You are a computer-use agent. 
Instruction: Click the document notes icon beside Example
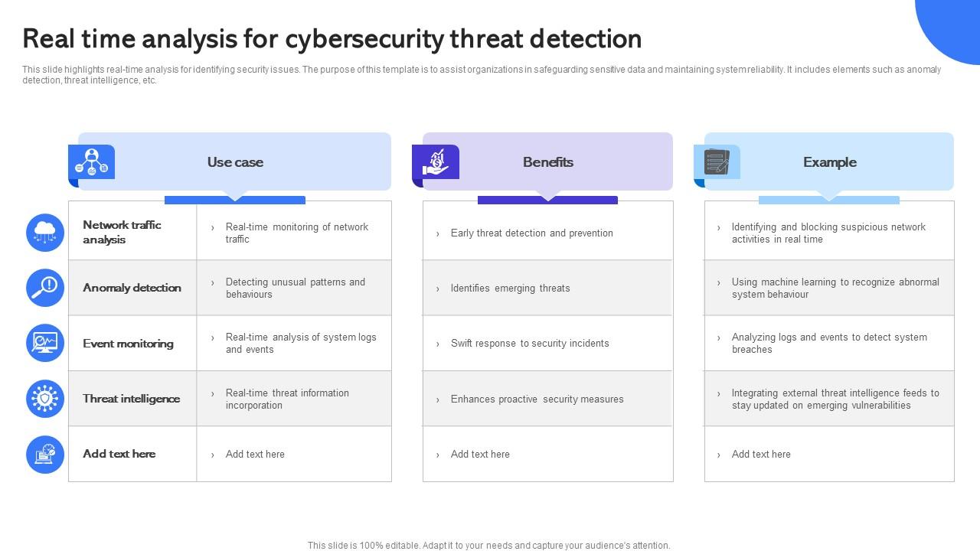click(717, 162)
